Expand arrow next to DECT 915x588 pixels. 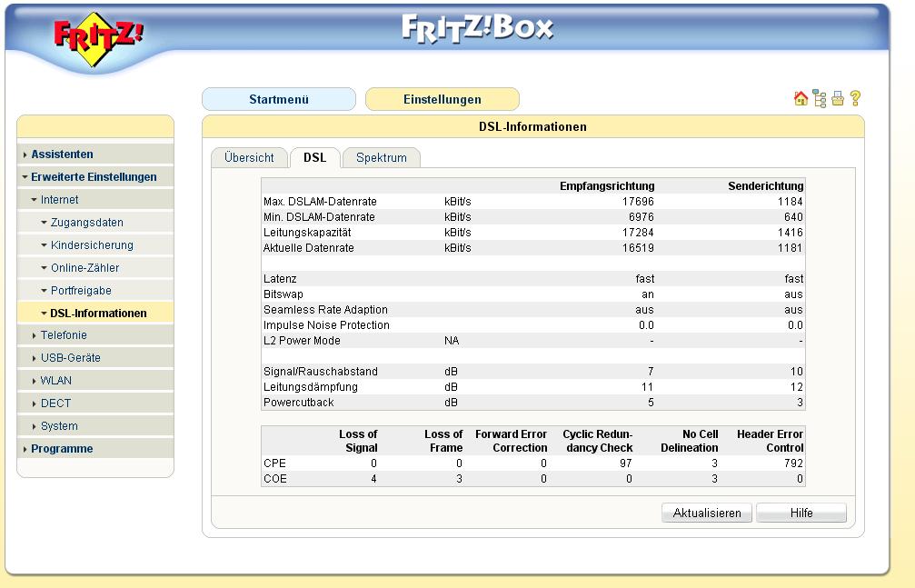[35, 404]
